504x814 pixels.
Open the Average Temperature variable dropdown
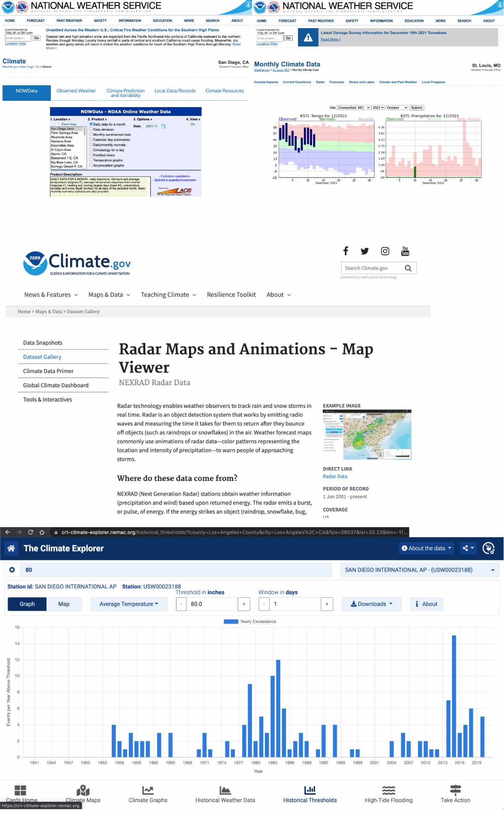[129, 604]
